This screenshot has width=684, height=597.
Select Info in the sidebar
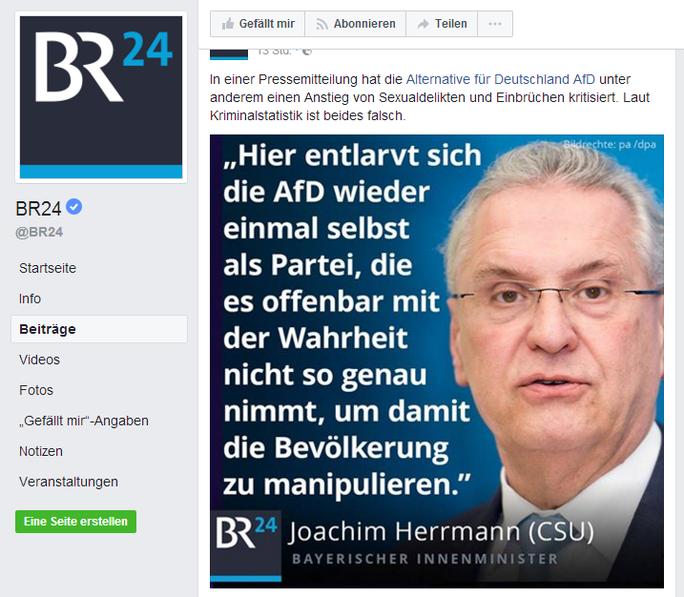30,299
